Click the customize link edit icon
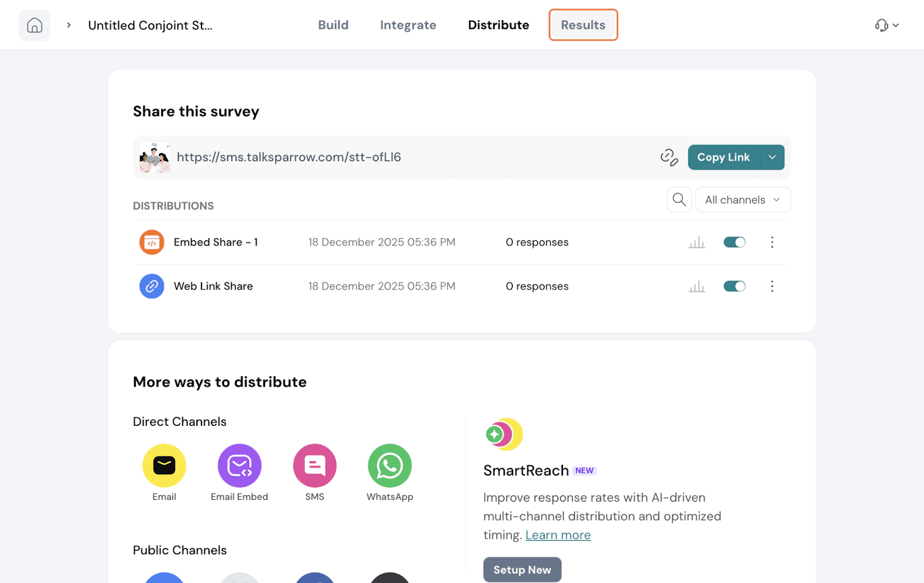 (x=669, y=157)
